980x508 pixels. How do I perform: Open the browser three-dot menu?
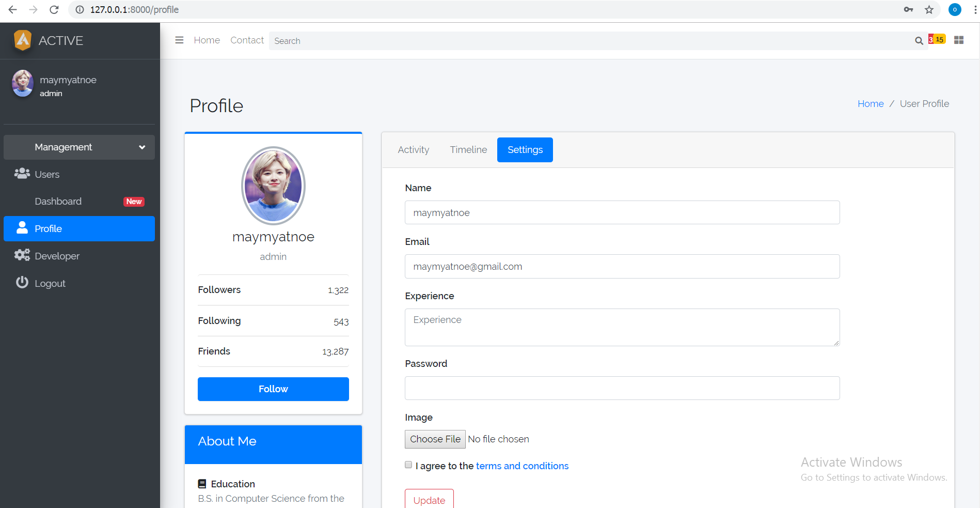click(975, 9)
